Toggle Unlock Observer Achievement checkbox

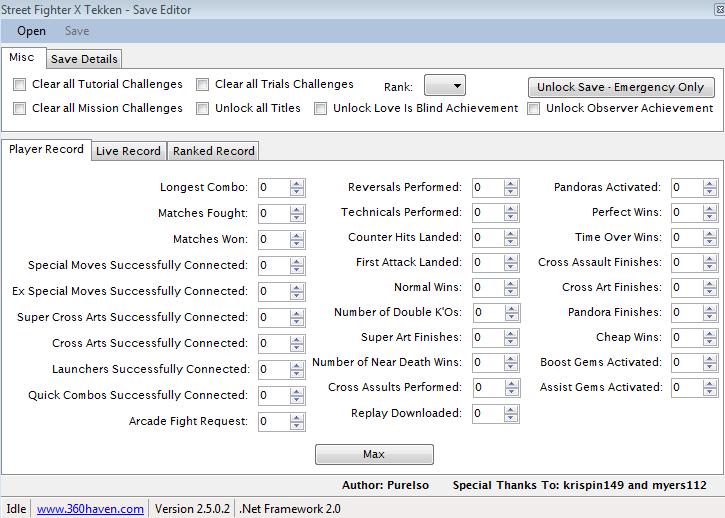pyautogui.click(x=534, y=109)
